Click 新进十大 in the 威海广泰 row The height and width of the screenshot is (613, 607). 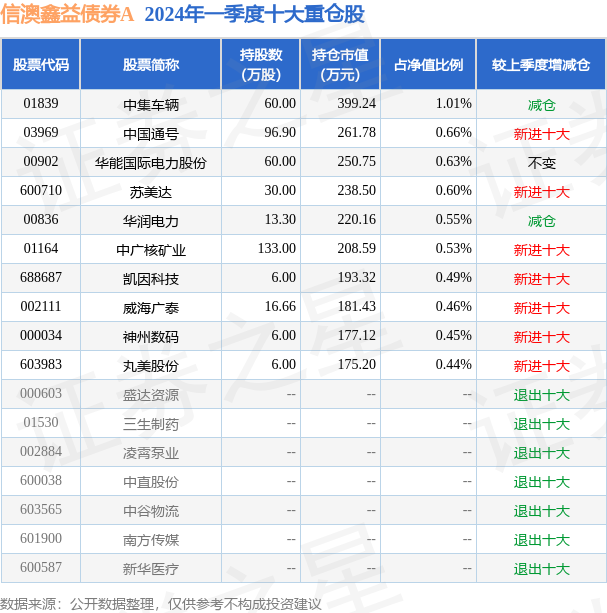[x=541, y=307]
